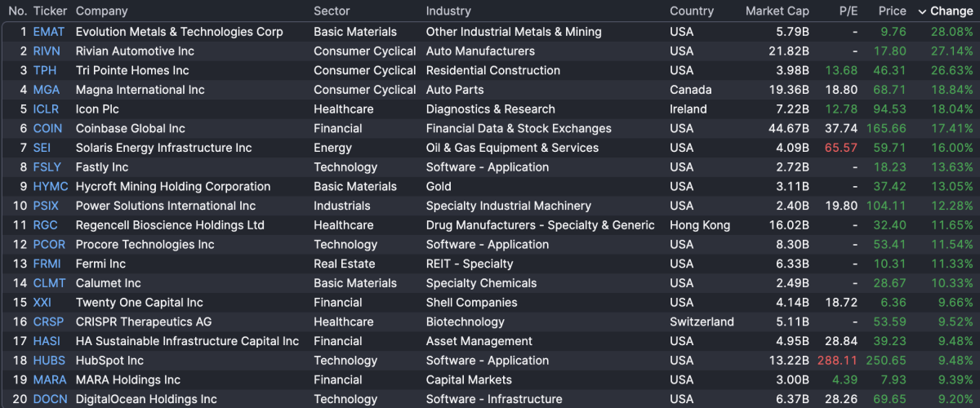Sort by the Industry column header
980x408 pixels.
tap(448, 11)
